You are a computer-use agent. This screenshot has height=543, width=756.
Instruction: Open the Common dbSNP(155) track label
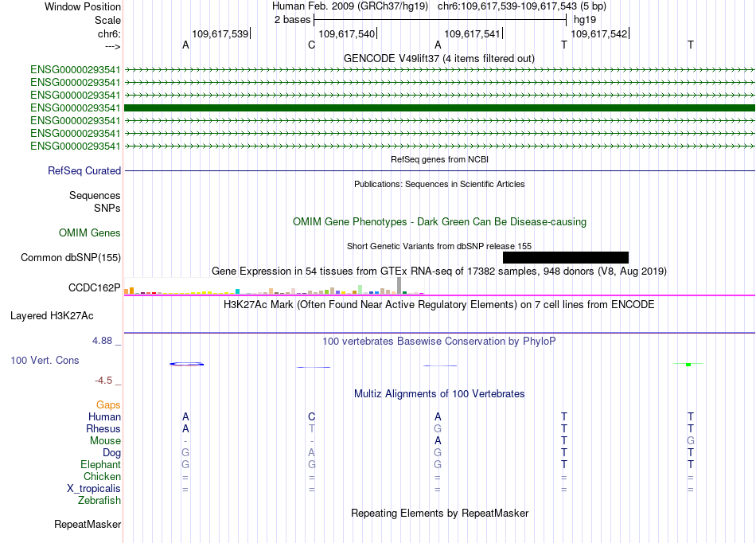click(x=71, y=257)
